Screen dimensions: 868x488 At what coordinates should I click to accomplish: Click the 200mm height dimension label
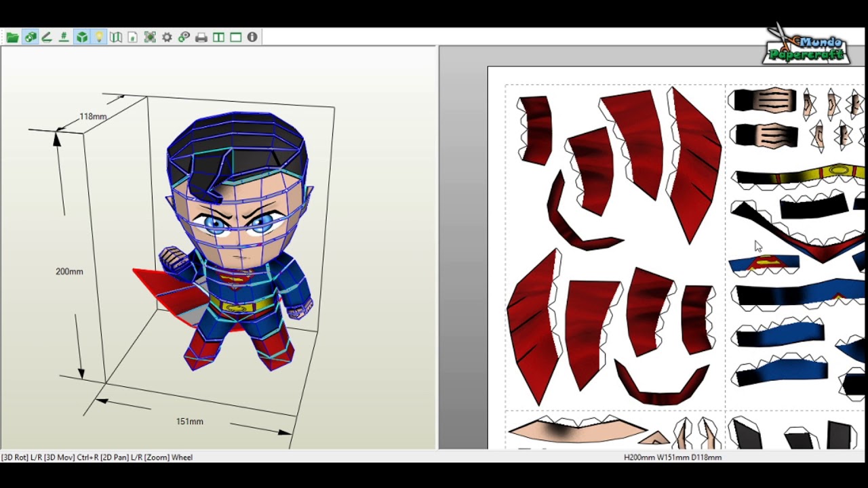(x=69, y=271)
